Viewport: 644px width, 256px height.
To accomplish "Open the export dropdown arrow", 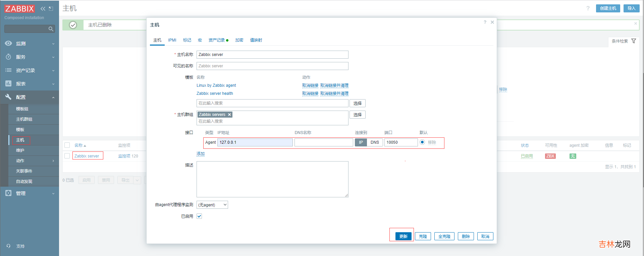I will pos(137,180).
